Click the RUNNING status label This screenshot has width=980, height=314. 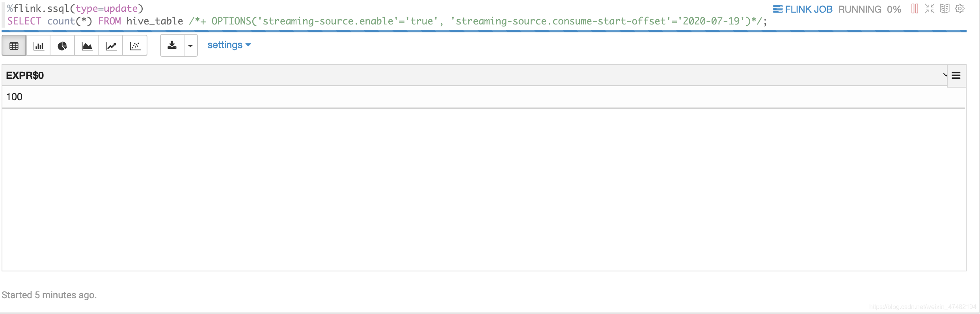[x=859, y=9]
